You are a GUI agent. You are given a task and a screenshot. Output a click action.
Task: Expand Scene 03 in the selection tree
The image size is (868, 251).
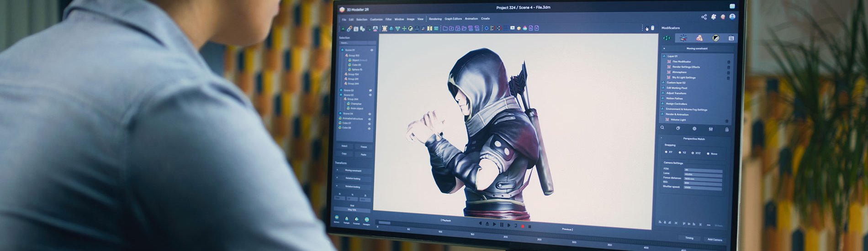click(x=341, y=95)
